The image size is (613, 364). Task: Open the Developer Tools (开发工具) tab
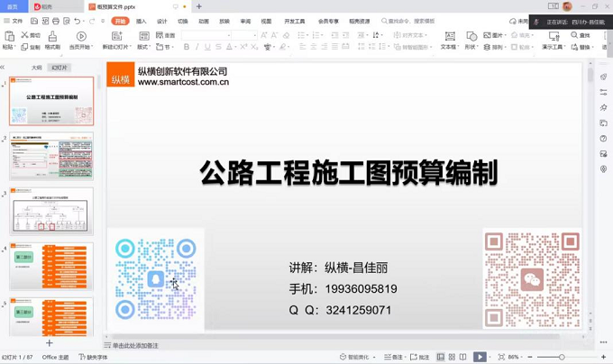click(x=295, y=21)
